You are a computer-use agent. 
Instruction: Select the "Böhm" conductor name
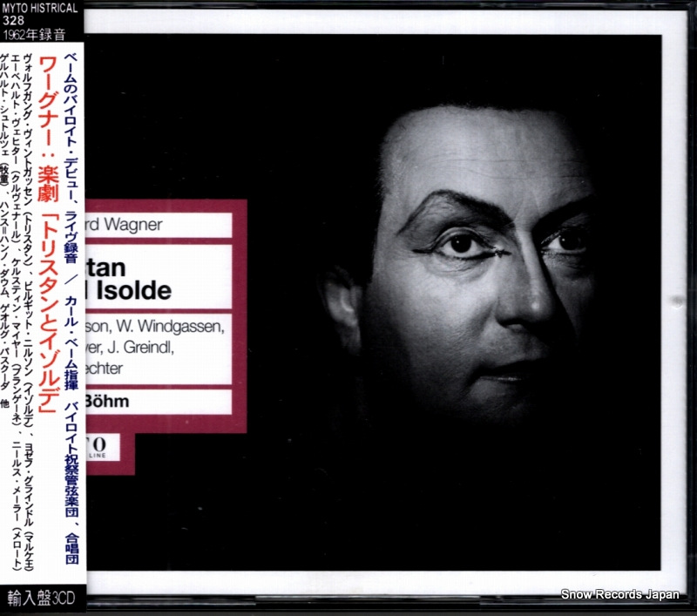(x=106, y=402)
